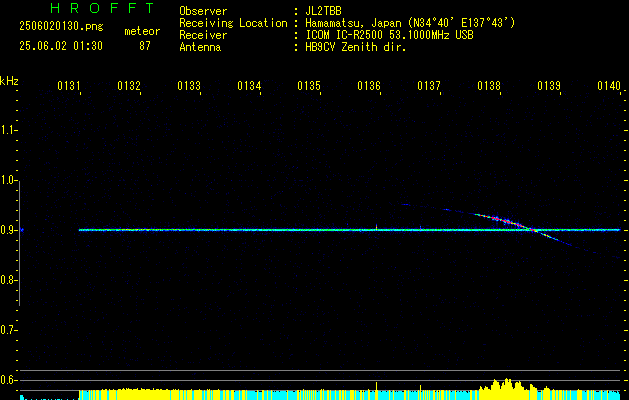Click the 0.9 kHz axis label
Image resolution: width=629 pixels, height=400 pixels.
tap(8, 230)
